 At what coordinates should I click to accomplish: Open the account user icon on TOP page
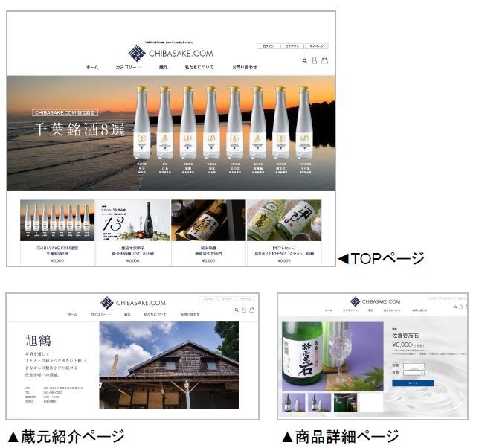click(315, 60)
